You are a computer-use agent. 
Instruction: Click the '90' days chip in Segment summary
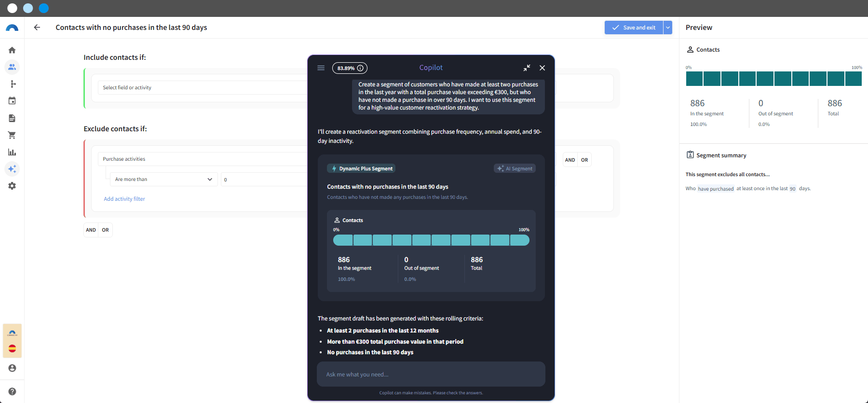793,189
